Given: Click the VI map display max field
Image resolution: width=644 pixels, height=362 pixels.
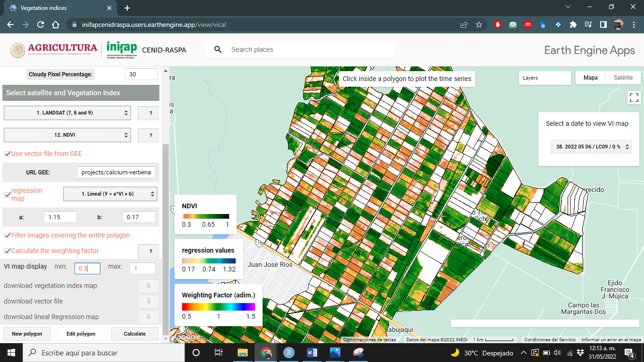Looking at the screenshot, I should 142,268.
